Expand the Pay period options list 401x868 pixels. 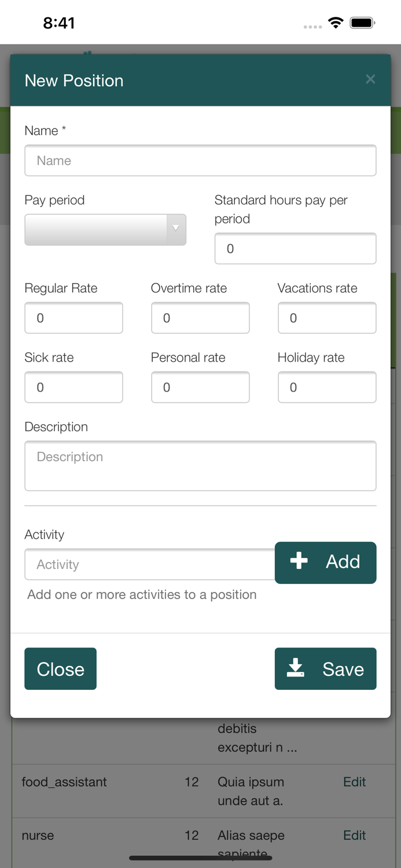point(105,230)
